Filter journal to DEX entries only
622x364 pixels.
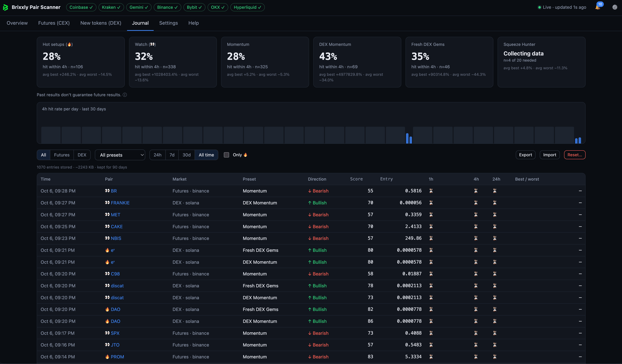82,155
